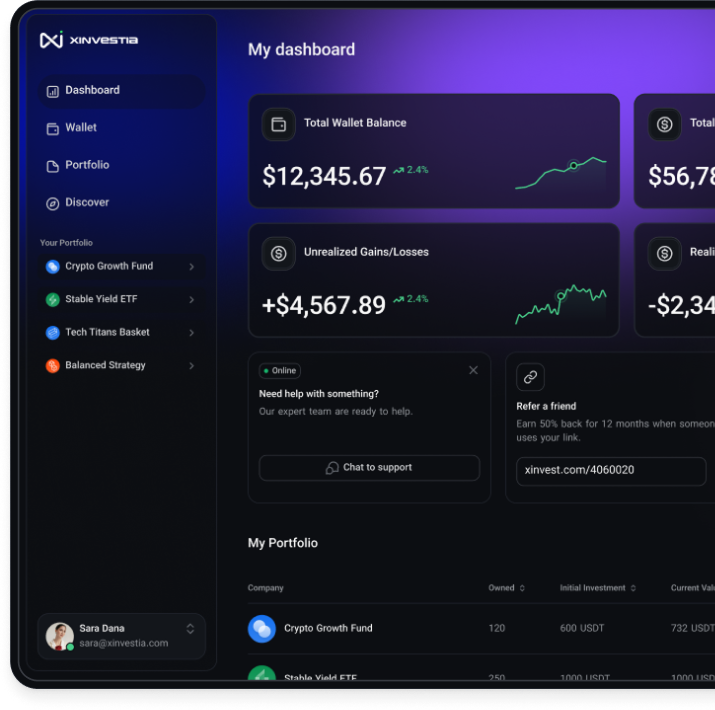Image resolution: width=715 pixels, height=710 pixels.
Task: Click the Chat to support button
Action: (369, 468)
